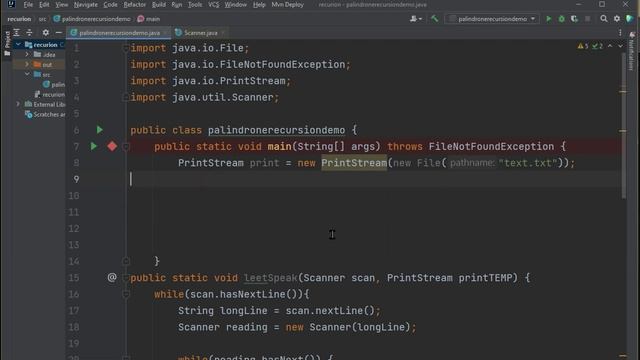Toggle the breakpoint on line 7
This screenshot has width=640, height=360.
[x=112, y=146]
